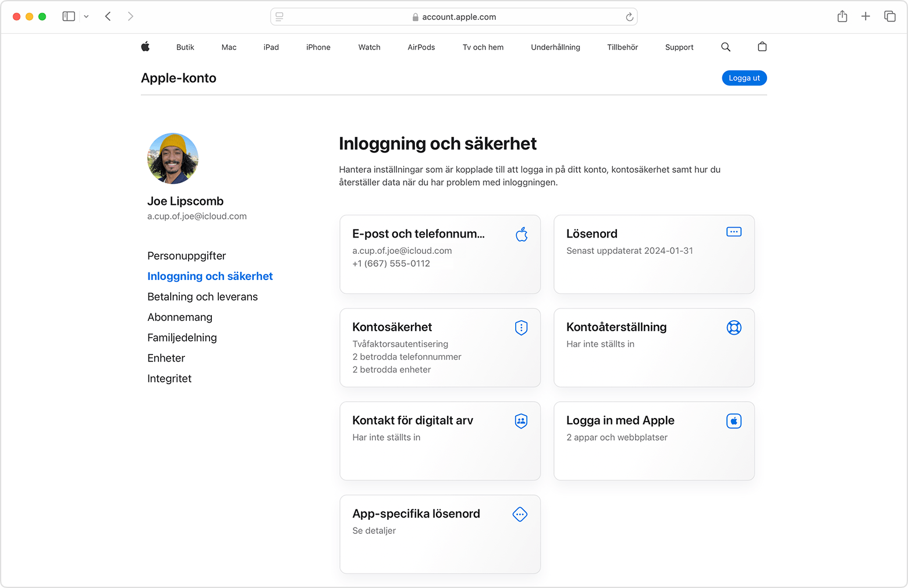Click 'Senast uppdaterat 2024-01-31' text

click(x=630, y=251)
